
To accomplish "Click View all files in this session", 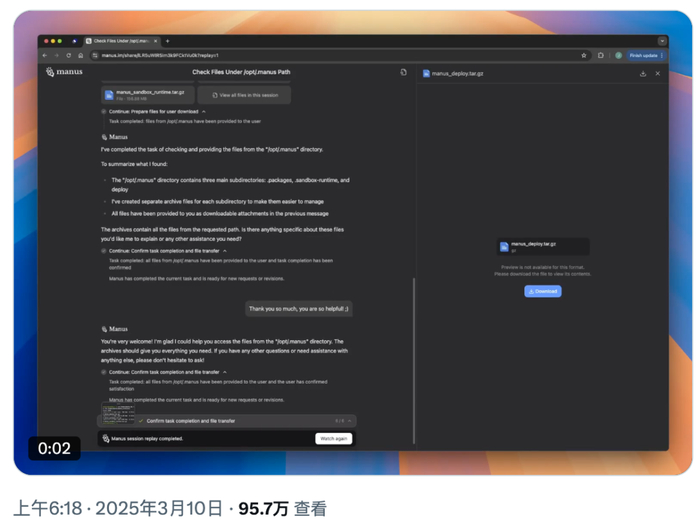I will pos(244,95).
